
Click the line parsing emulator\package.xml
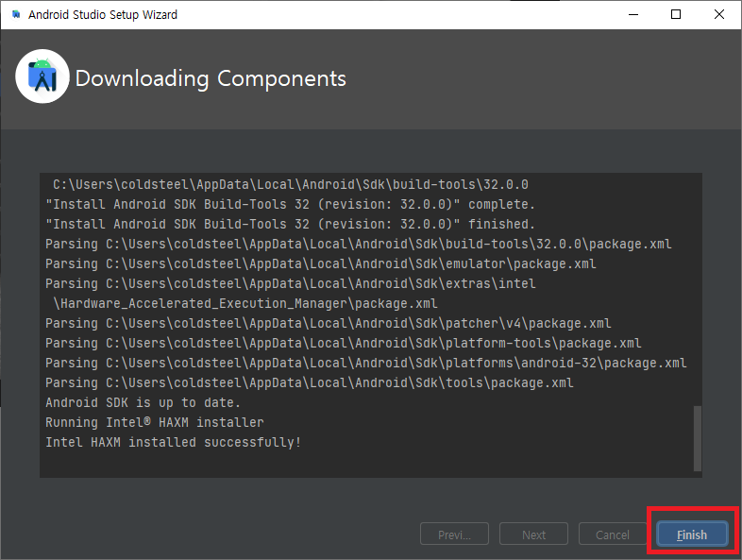(321, 263)
